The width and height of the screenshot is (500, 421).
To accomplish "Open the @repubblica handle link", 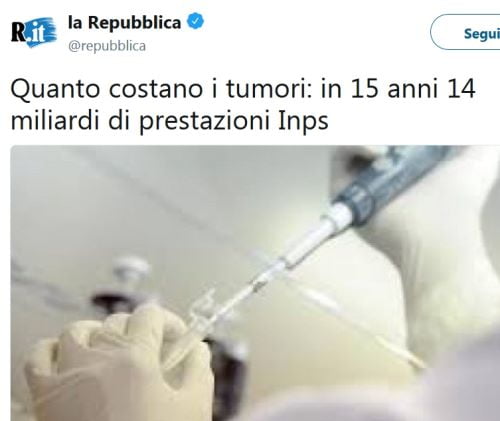I will point(107,46).
